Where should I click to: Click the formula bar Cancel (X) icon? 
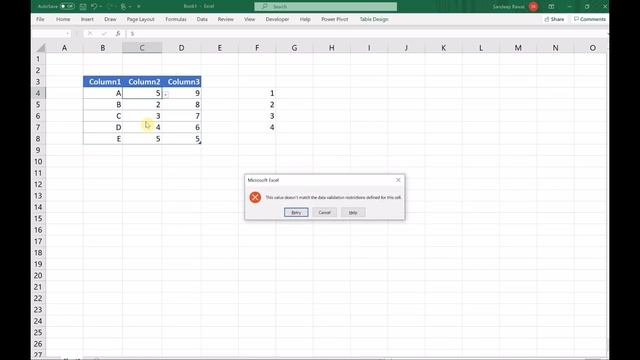coord(90,33)
